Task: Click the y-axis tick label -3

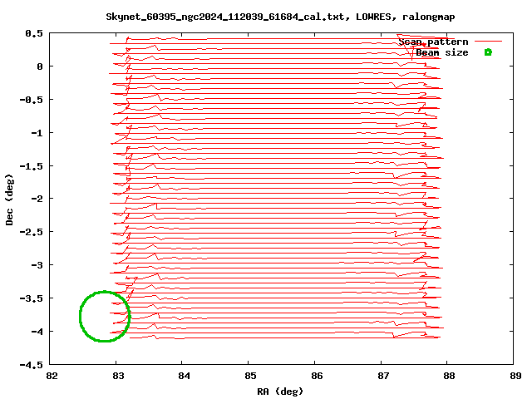Action: click(x=37, y=265)
